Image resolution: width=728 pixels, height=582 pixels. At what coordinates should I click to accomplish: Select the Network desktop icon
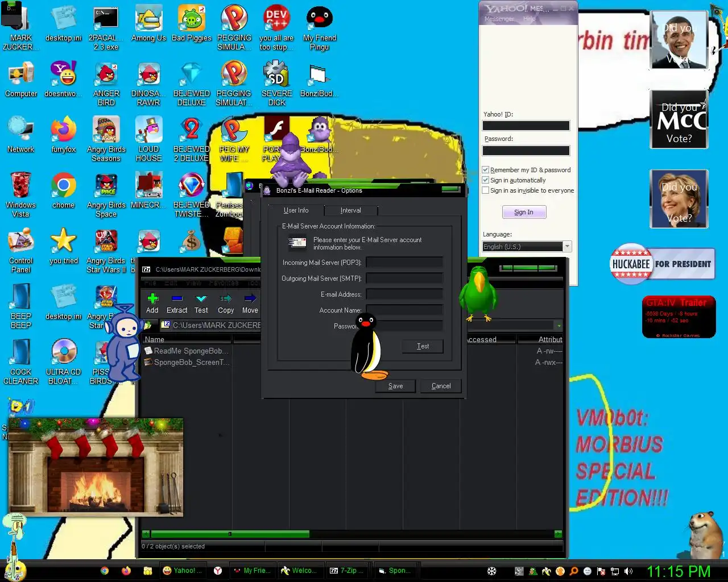21,135
